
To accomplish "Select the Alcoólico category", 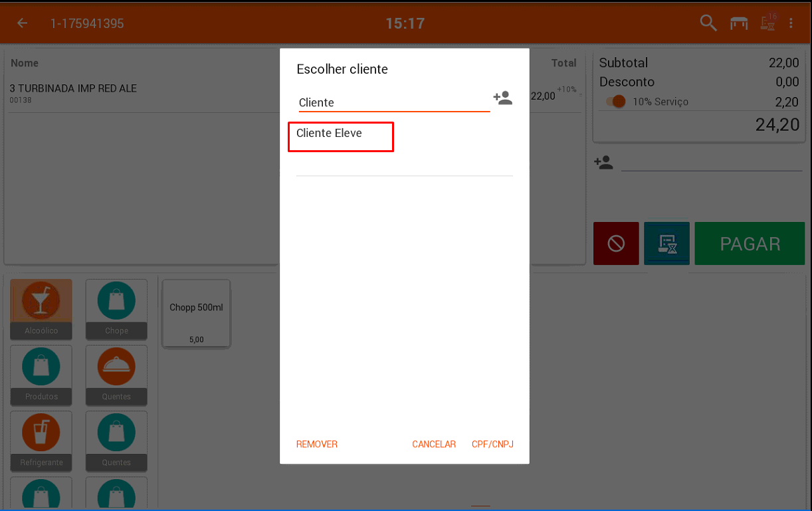I will tap(41, 308).
